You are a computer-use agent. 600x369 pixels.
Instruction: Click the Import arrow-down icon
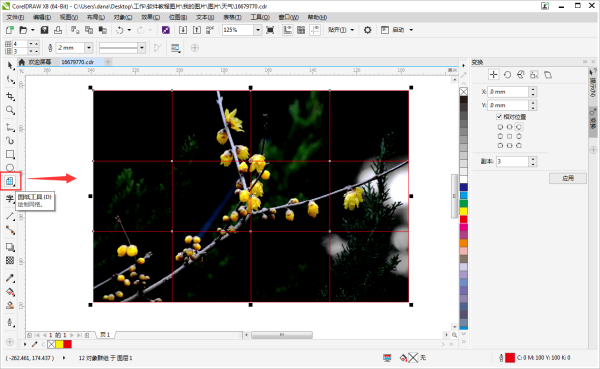tap(183, 30)
